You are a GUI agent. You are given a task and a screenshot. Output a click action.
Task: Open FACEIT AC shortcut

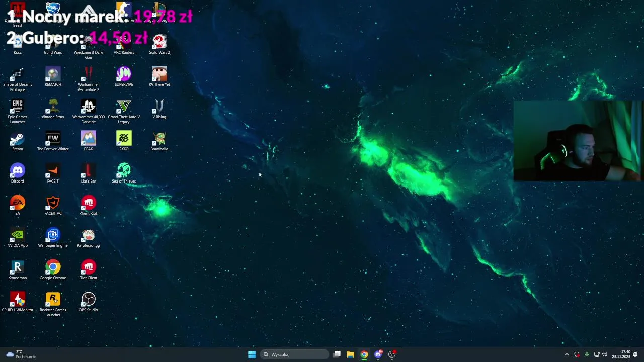[53, 205]
